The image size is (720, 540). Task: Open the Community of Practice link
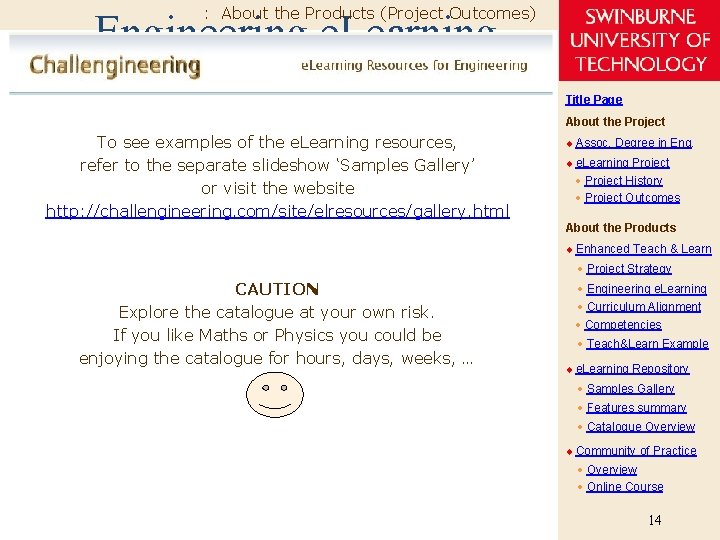click(636, 451)
